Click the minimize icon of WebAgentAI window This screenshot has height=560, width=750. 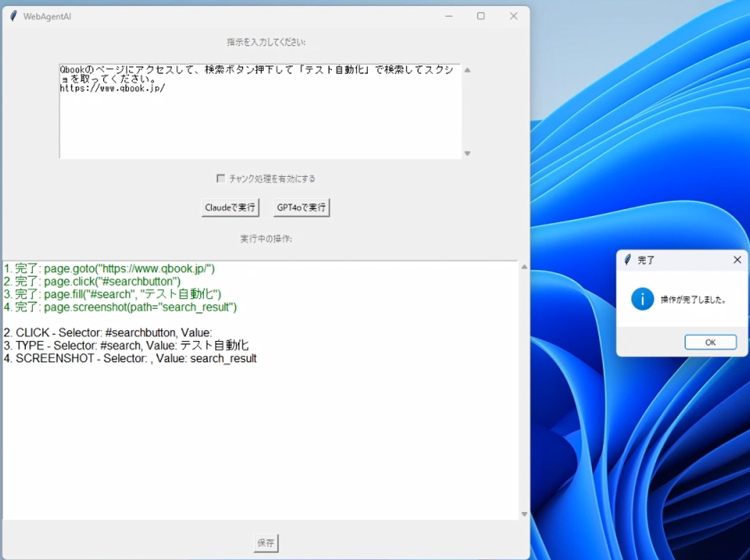pos(449,15)
